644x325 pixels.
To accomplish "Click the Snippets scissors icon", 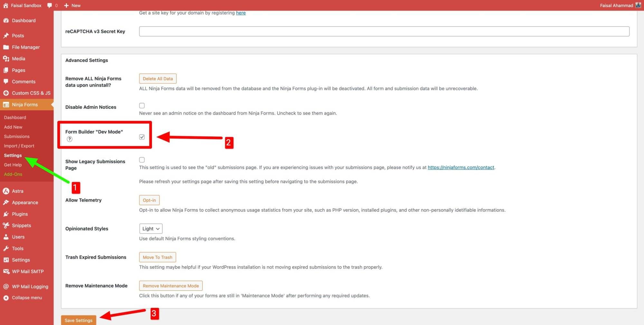I will [6, 225].
